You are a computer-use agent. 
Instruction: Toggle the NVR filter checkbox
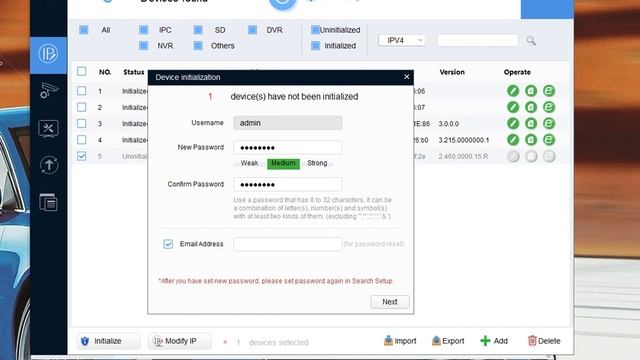coord(144,46)
